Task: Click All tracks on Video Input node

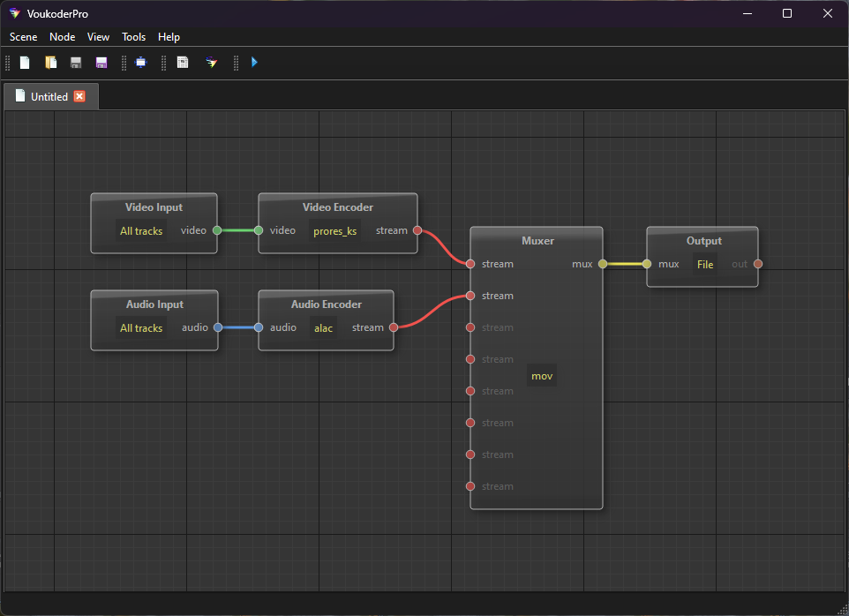Action: pyautogui.click(x=141, y=231)
